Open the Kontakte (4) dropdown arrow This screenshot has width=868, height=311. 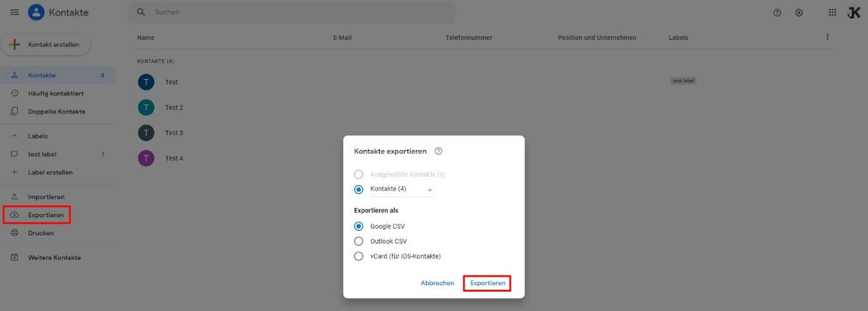tap(430, 190)
